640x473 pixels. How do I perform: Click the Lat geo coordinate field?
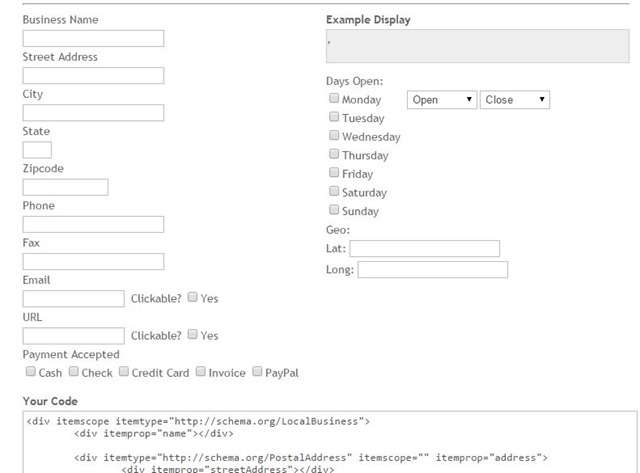click(424, 249)
